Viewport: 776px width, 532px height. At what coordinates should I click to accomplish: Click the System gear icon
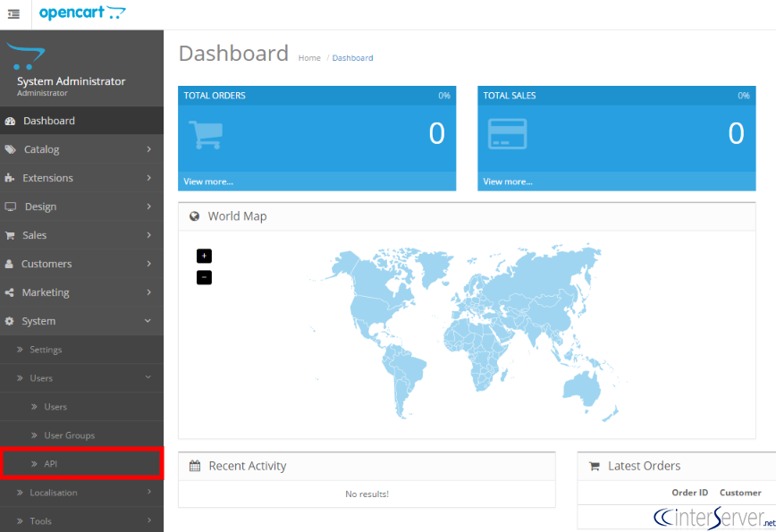coord(10,321)
